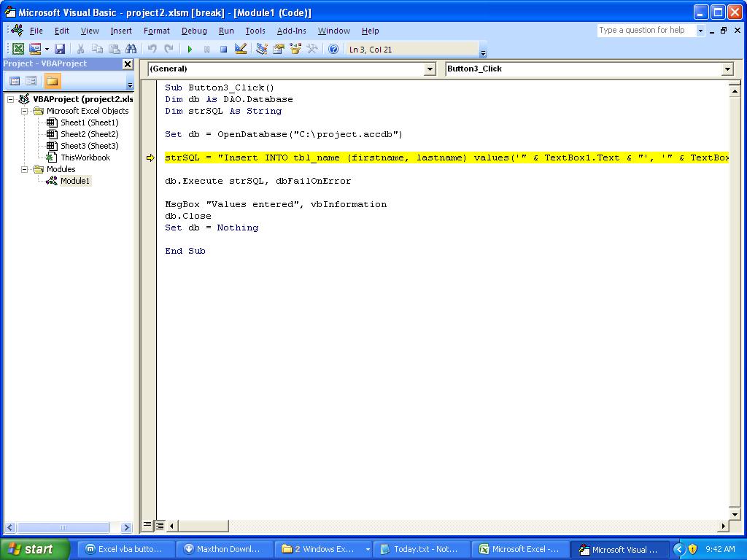Click the Break pause icon

pyautogui.click(x=206, y=49)
